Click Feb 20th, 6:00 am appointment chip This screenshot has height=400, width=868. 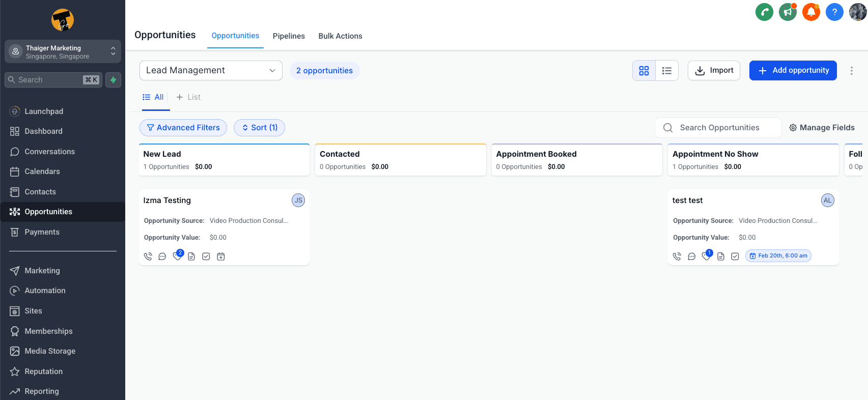tap(778, 256)
